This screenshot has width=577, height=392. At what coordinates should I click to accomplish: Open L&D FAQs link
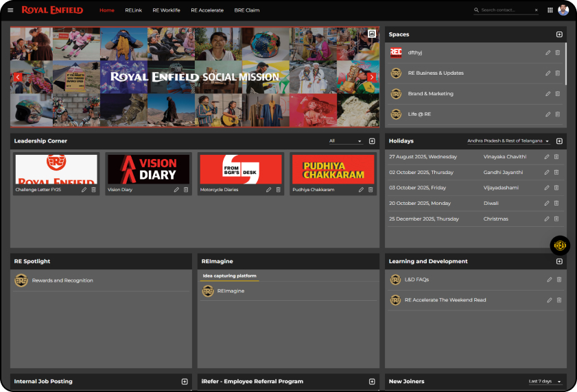(x=417, y=280)
